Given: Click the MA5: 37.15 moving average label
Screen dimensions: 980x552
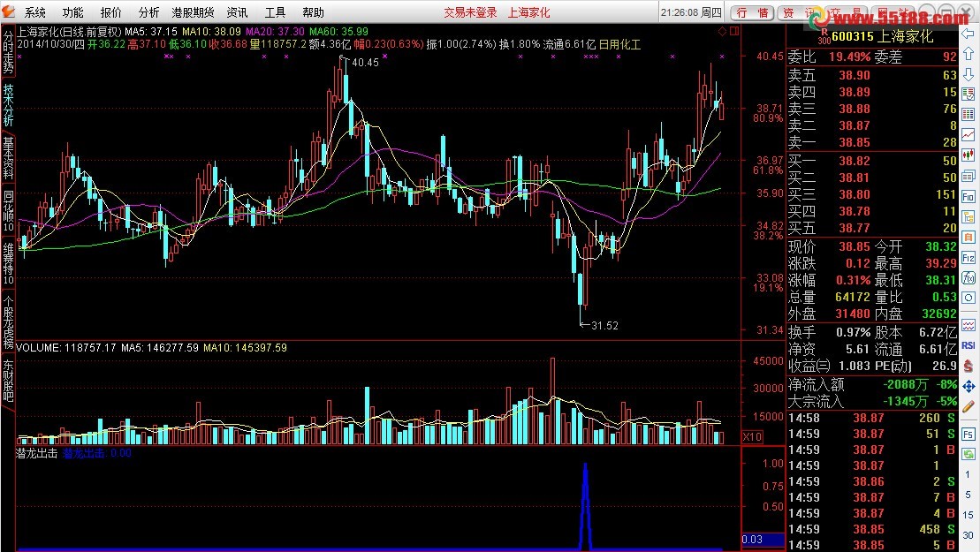Looking at the screenshot, I should (x=150, y=31).
